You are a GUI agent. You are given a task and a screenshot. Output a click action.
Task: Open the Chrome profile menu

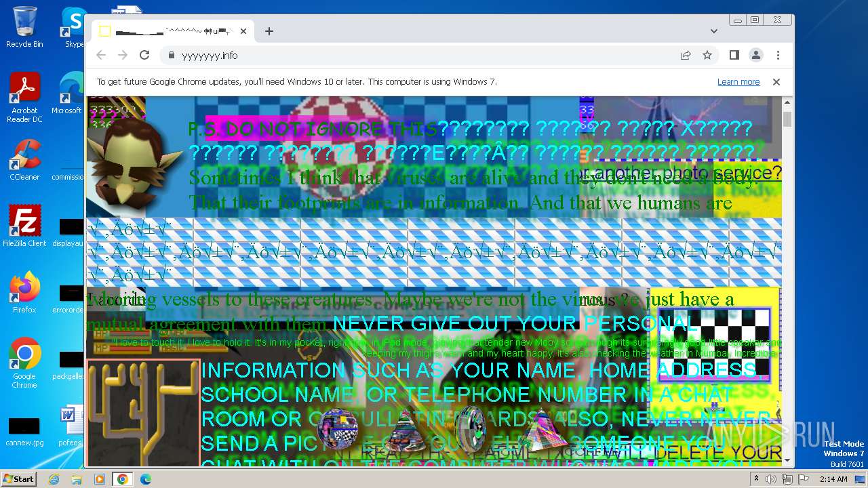click(x=756, y=55)
